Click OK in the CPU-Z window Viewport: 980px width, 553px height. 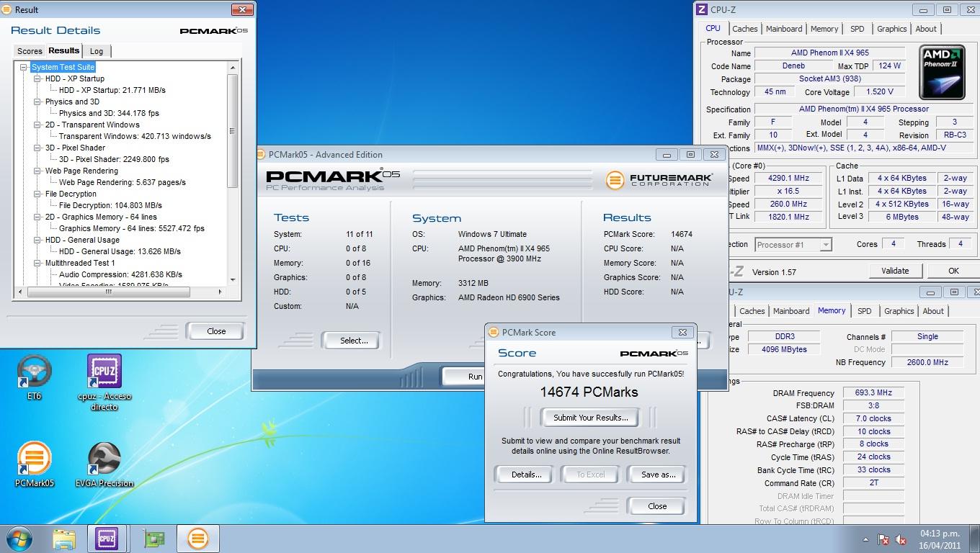(953, 271)
